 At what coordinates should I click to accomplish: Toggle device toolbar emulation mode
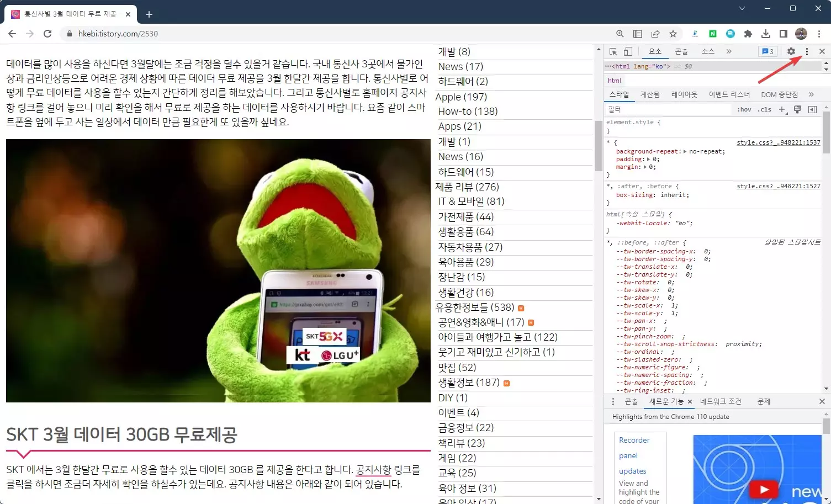(627, 51)
